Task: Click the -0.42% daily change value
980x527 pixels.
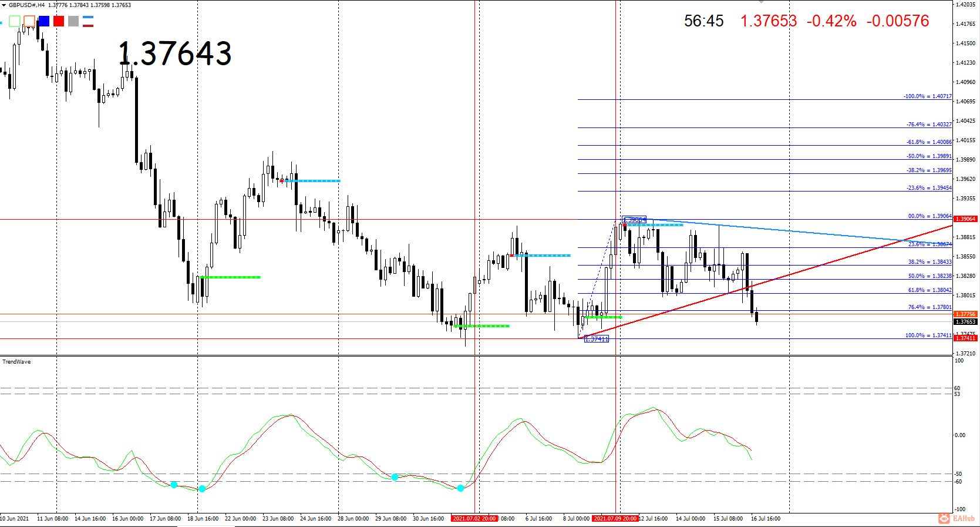Action: coord(831,21)
